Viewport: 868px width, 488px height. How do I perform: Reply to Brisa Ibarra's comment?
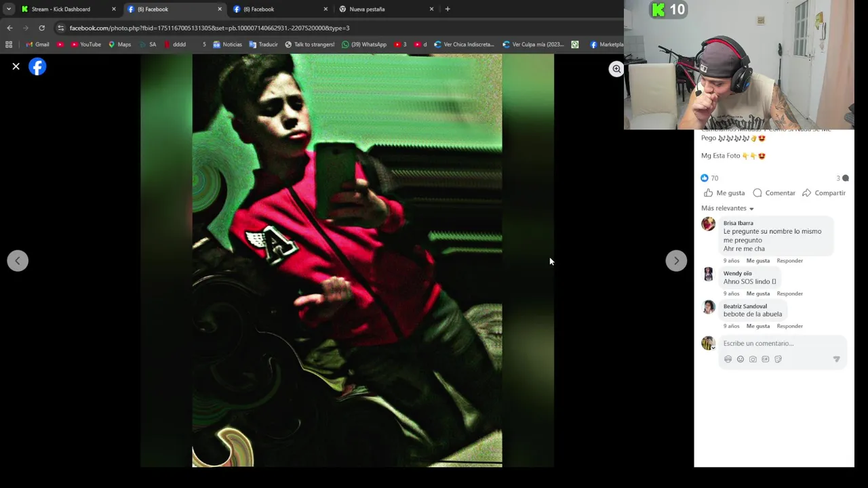click(x=789, y=261)
